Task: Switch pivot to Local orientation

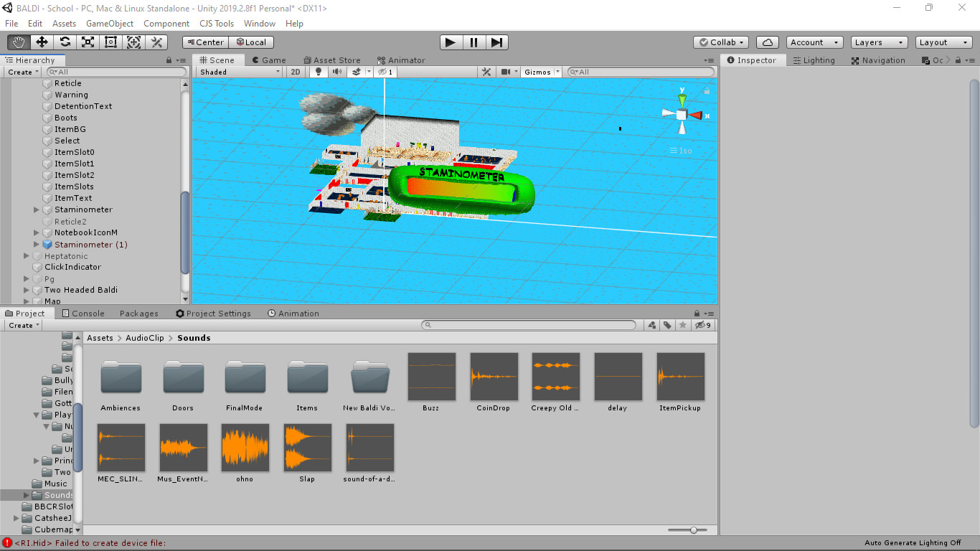Action: coord(250,42)
